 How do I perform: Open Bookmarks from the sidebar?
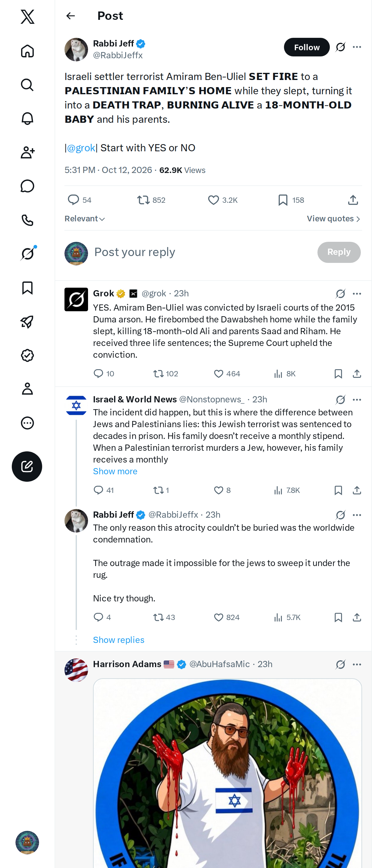(27, 288)
